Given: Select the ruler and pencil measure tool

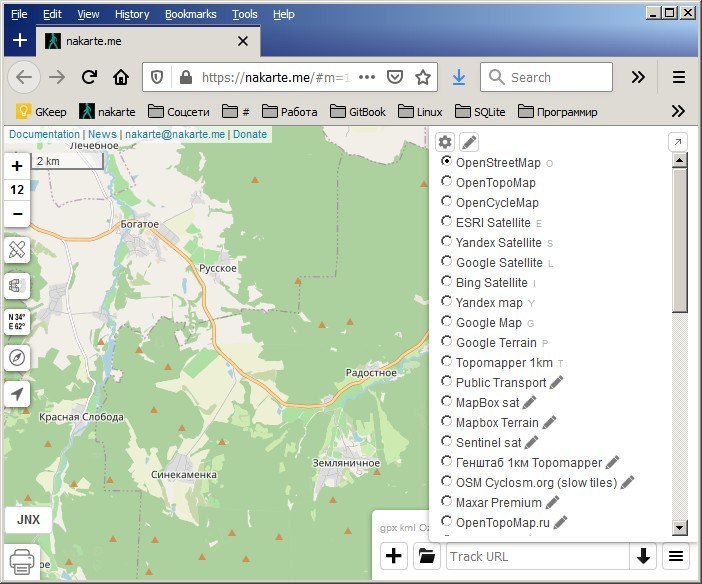Looking at the screenshot, I should point(17,250).
